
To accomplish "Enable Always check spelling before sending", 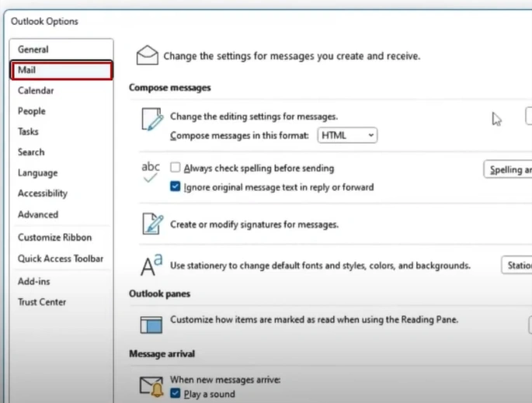I will coord(175,167).
